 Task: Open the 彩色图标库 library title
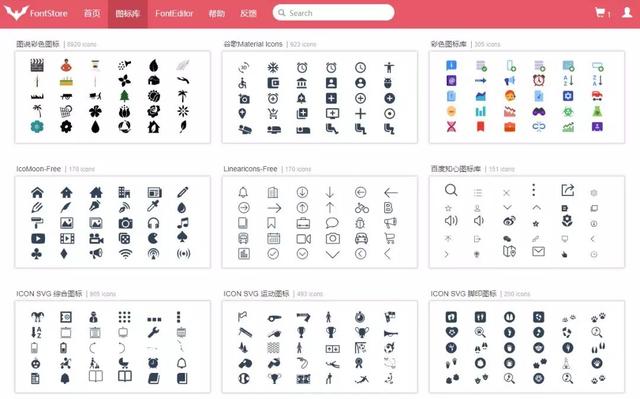449,44
